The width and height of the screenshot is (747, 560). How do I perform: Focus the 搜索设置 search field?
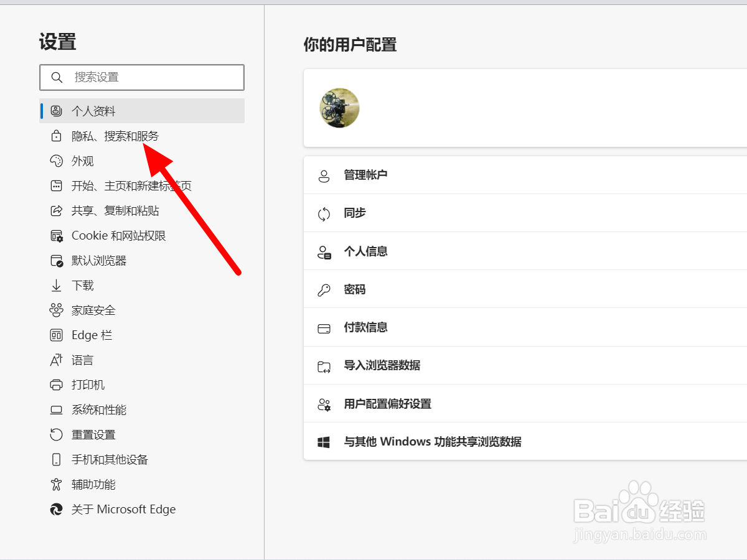point(142,77)
